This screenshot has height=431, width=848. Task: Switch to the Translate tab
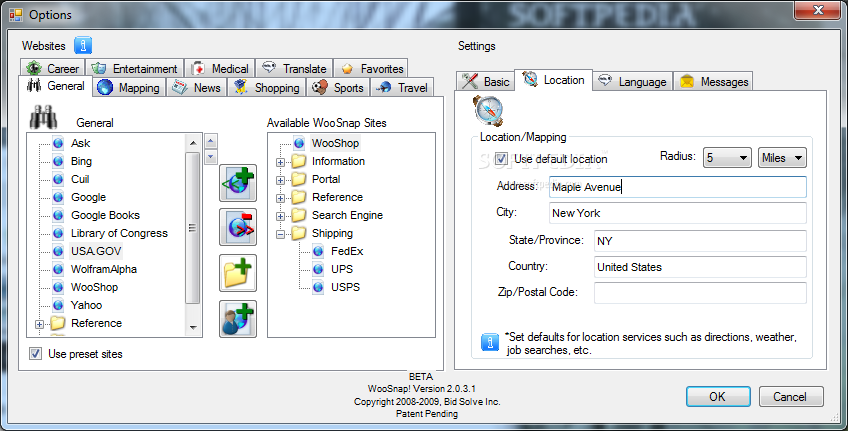click(294, 68)
